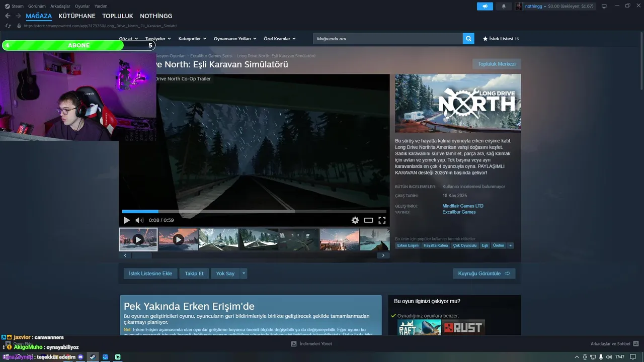The height and width of the screenshot is (362, 644).
Task: Reload the store page
Action: click(x=8, y=26)
